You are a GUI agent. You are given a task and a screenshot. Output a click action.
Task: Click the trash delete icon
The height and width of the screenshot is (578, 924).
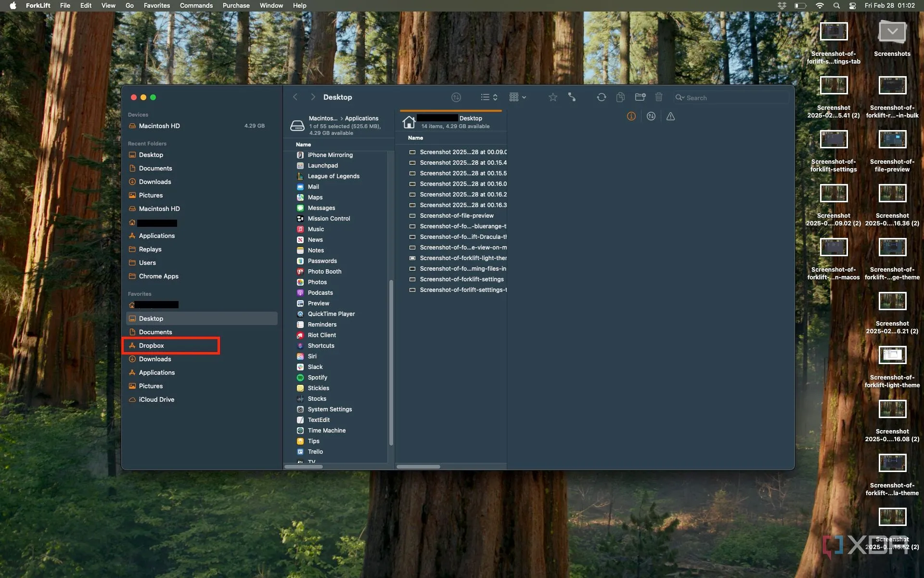(x=658, y=97)
